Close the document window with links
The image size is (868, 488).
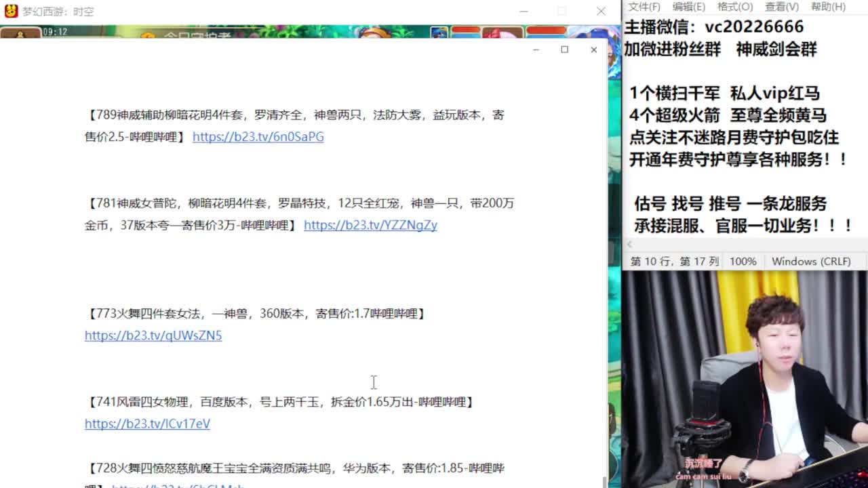[593, 49]
